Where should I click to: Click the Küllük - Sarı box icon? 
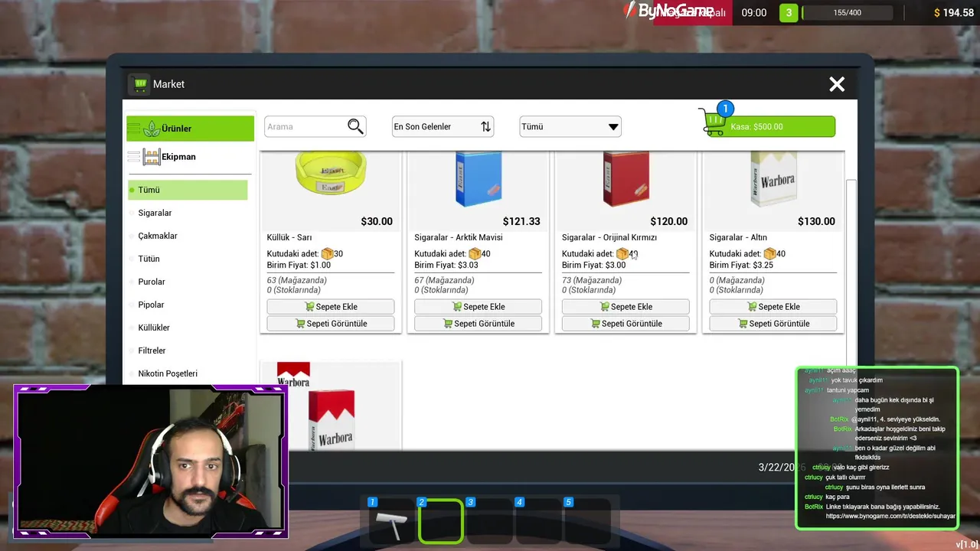click(x=327, y=253)
